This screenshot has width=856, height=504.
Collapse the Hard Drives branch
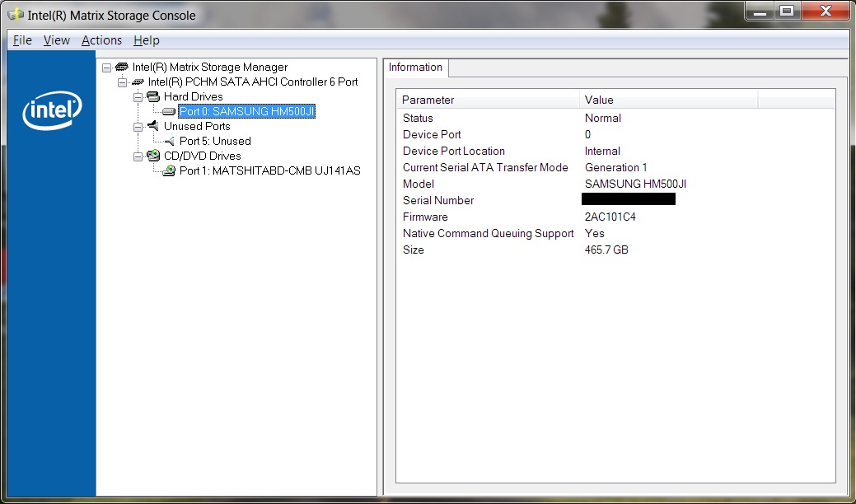click(138, 97)
